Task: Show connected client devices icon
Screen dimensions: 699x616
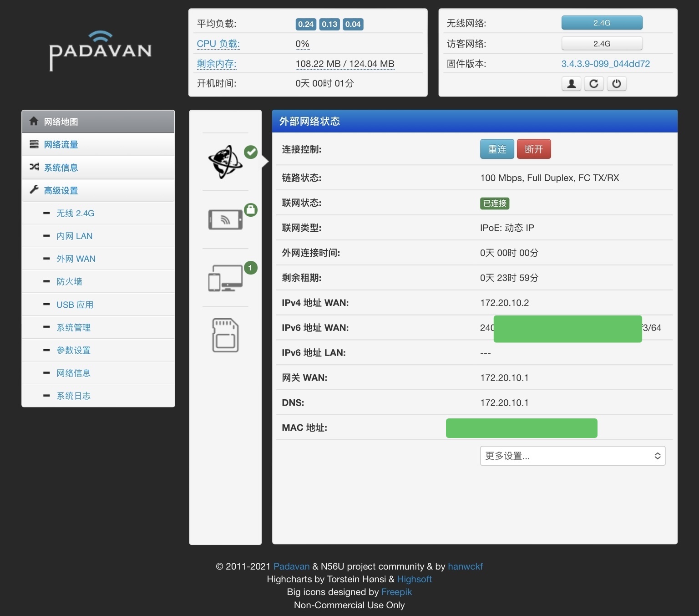Action: [225, 278]
